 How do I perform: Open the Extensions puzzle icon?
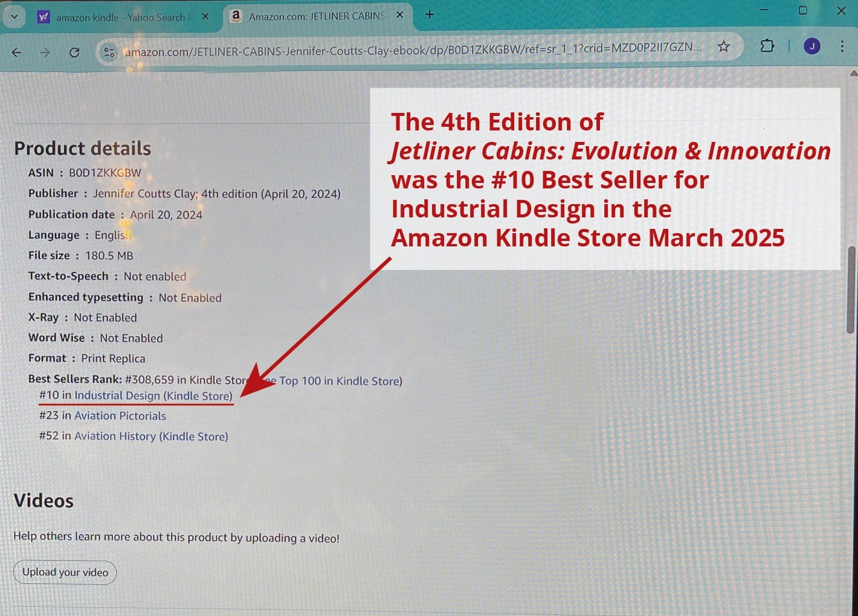(767, 46)
